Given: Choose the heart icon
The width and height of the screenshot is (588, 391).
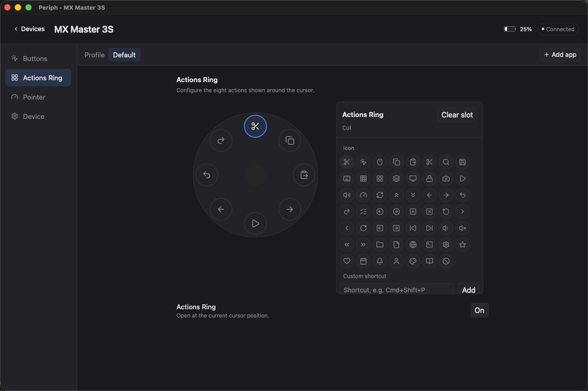Looking at the screenshot, I should (347, 261).
